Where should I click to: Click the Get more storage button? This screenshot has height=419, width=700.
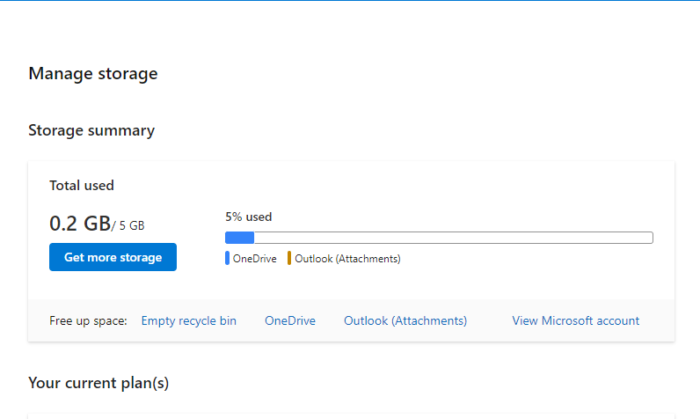click(113, 257)
